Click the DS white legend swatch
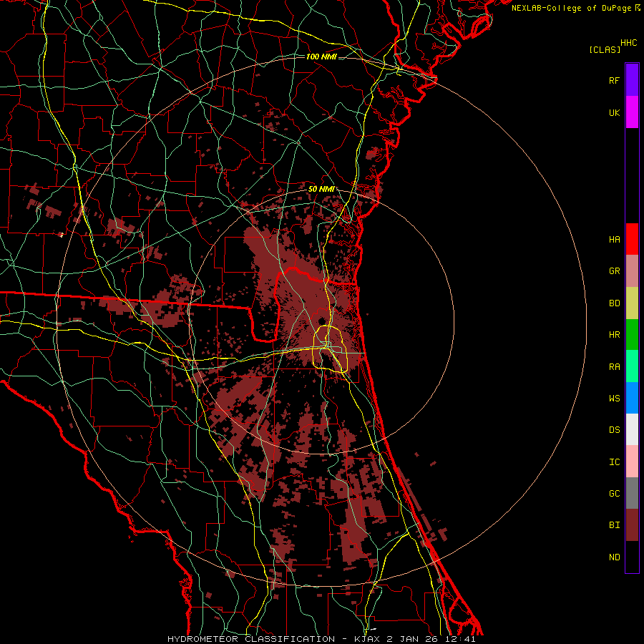The width and height of the screenshot is (644, 644). click(632, 429)
